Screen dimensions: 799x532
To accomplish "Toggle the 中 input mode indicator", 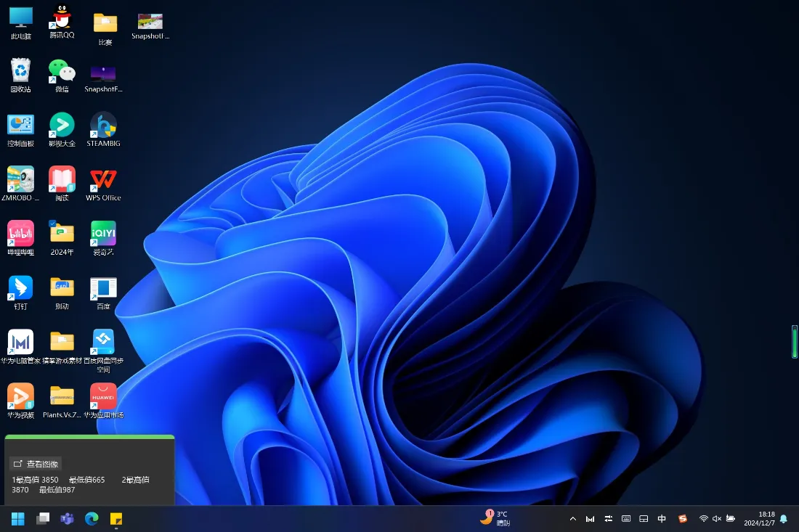I will click(662, 519).
